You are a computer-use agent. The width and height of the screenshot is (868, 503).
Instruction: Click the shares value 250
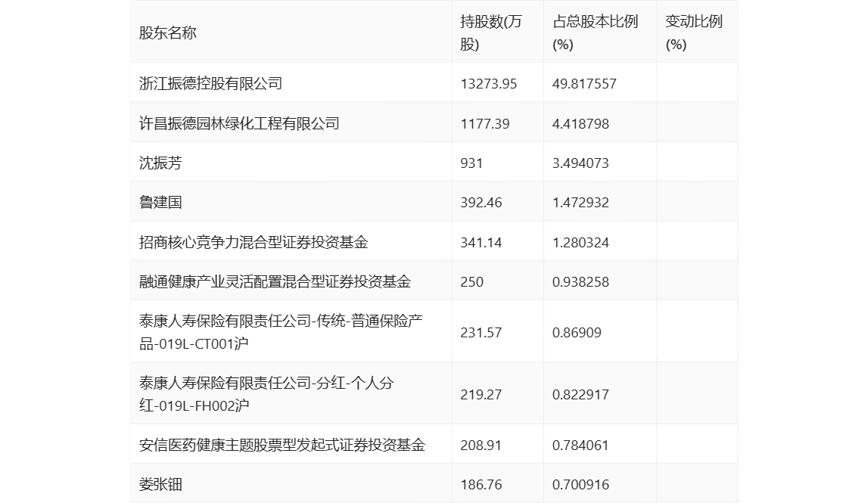point(472,282)
